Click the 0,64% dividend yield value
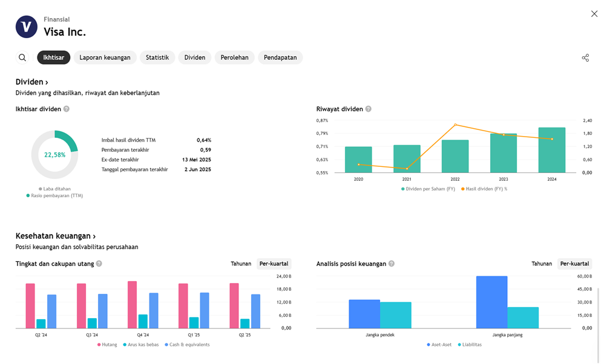 click(x=204, y=140)
